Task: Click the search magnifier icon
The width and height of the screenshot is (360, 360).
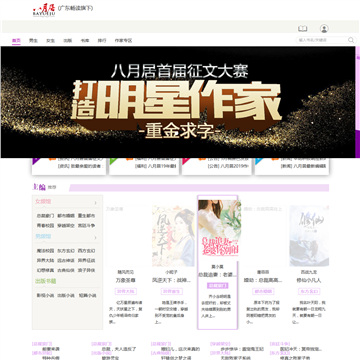Action: (x=351, y=40)
